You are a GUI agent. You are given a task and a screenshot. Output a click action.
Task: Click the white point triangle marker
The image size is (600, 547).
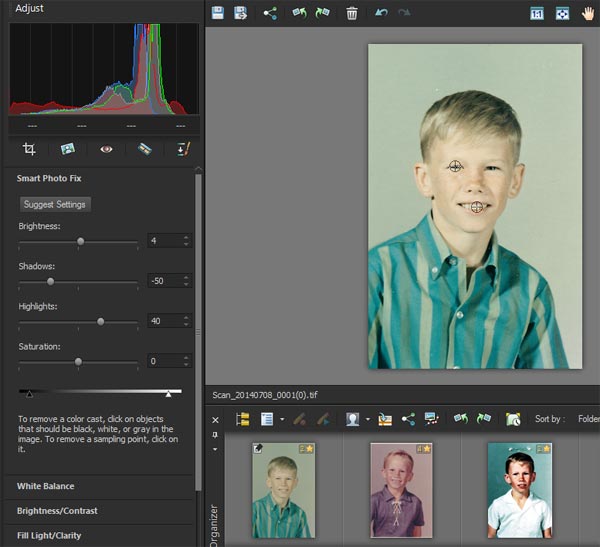(x=168, y=394)
